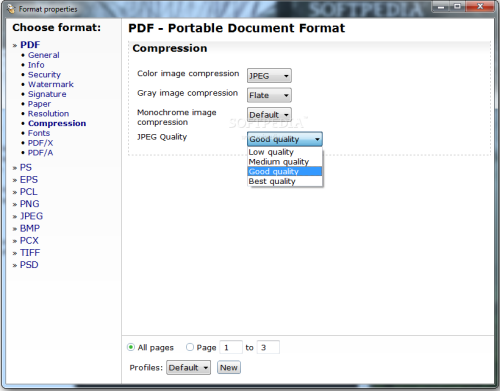Screen dimensions: 500x391
Task: Open the PDF/A settings
Action: tap(40, 153)
